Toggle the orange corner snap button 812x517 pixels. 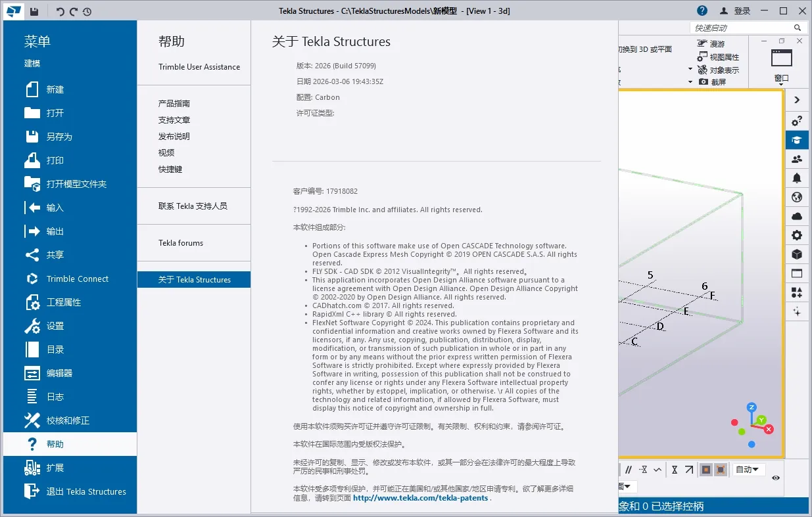point(720,470)
